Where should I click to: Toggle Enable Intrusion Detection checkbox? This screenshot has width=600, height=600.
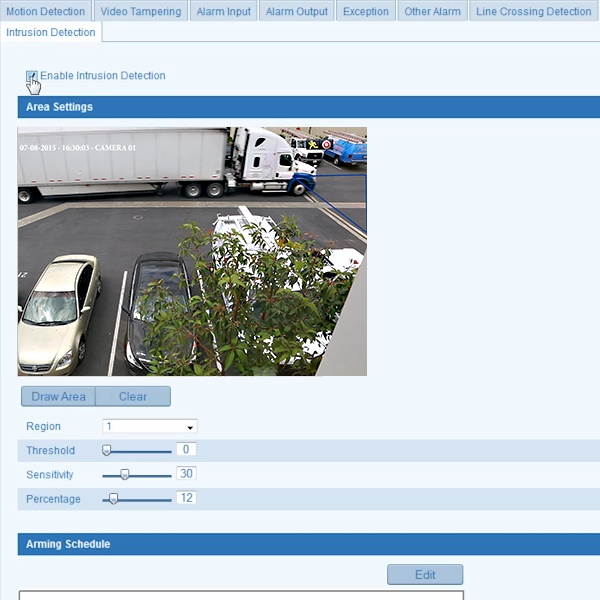(x=32, y=76)
